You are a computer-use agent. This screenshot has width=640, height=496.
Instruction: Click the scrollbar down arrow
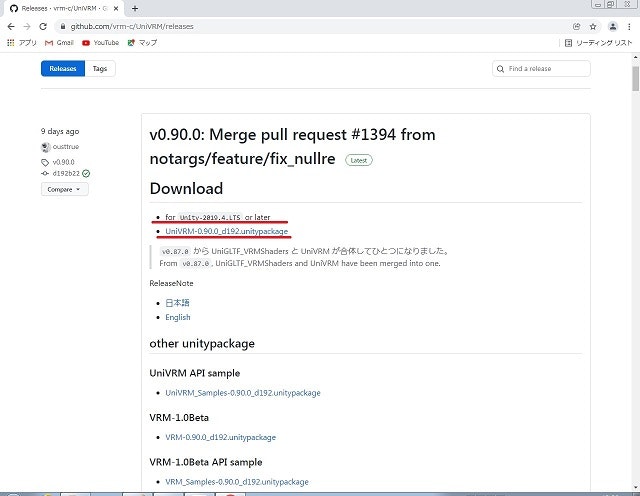(636, 487)
